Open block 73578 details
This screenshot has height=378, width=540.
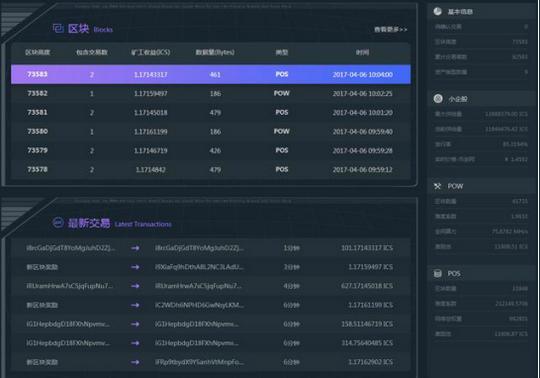[x=37, y=169]
